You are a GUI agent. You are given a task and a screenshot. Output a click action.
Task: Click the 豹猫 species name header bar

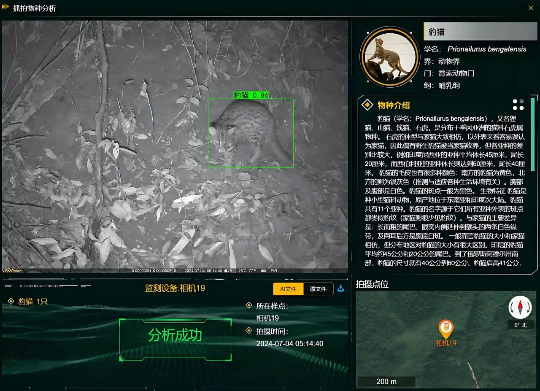point(480,31)
